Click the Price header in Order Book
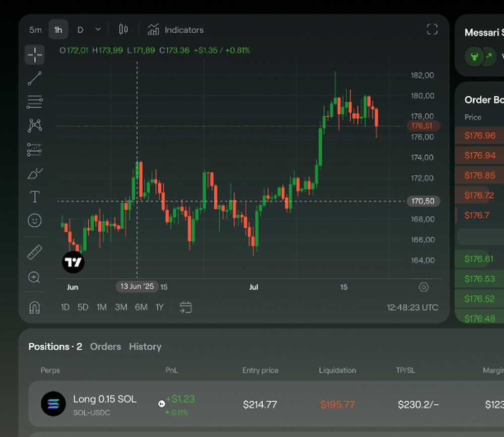The width and height of the screenshot is (504, 437). click(x=473, y=117)
